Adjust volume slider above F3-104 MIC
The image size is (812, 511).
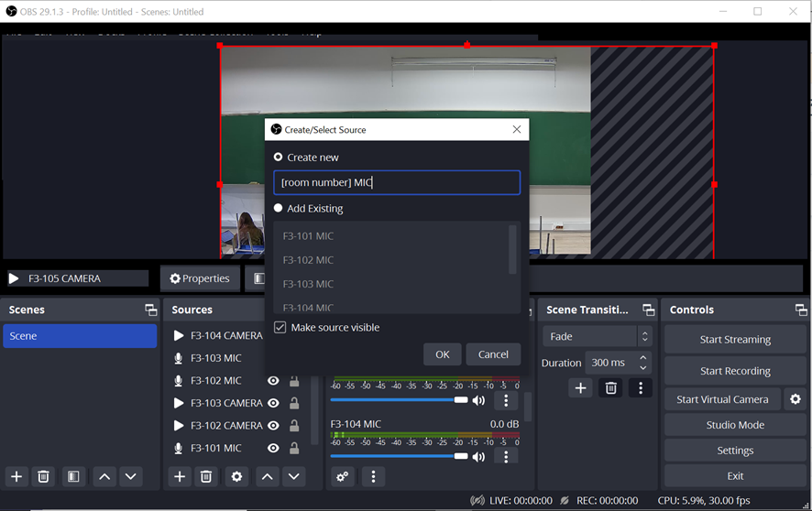[399, 400]
